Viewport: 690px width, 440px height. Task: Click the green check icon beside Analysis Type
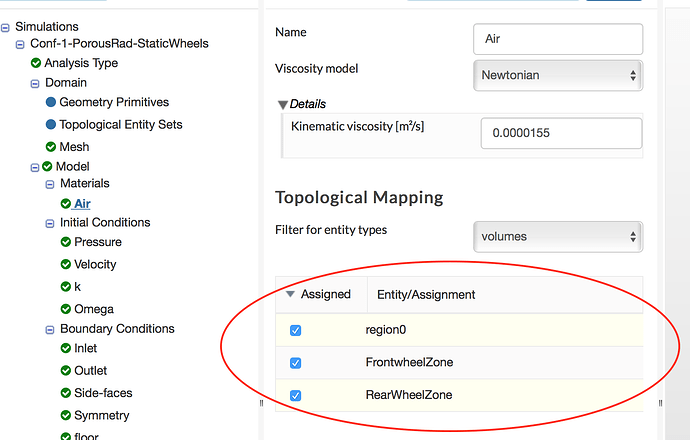36,63
